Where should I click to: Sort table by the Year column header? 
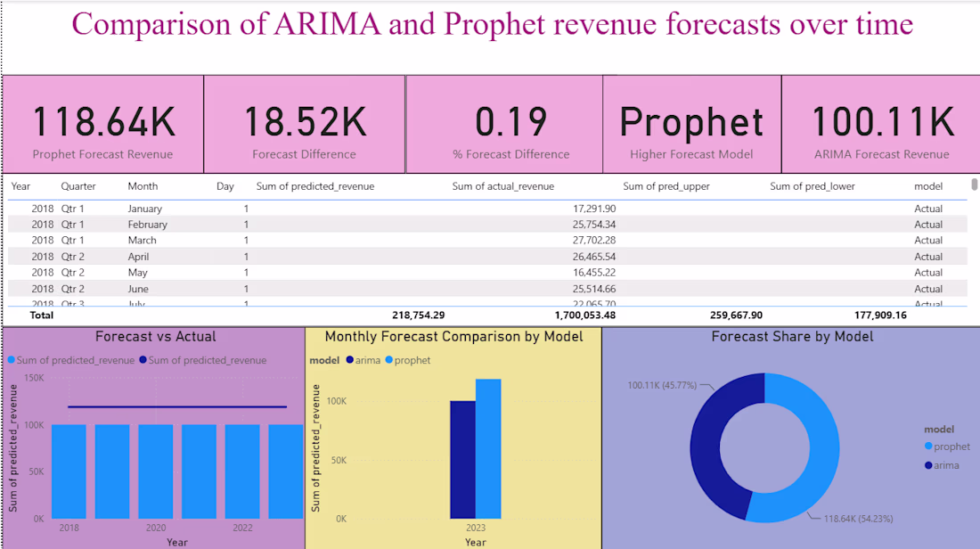(x=20, y=186)
